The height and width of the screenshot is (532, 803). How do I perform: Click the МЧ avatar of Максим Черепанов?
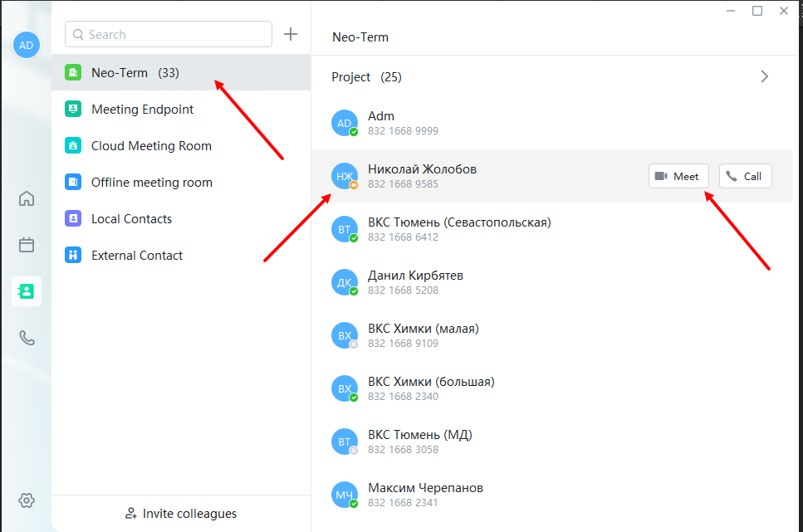click(x=345, y=495)
